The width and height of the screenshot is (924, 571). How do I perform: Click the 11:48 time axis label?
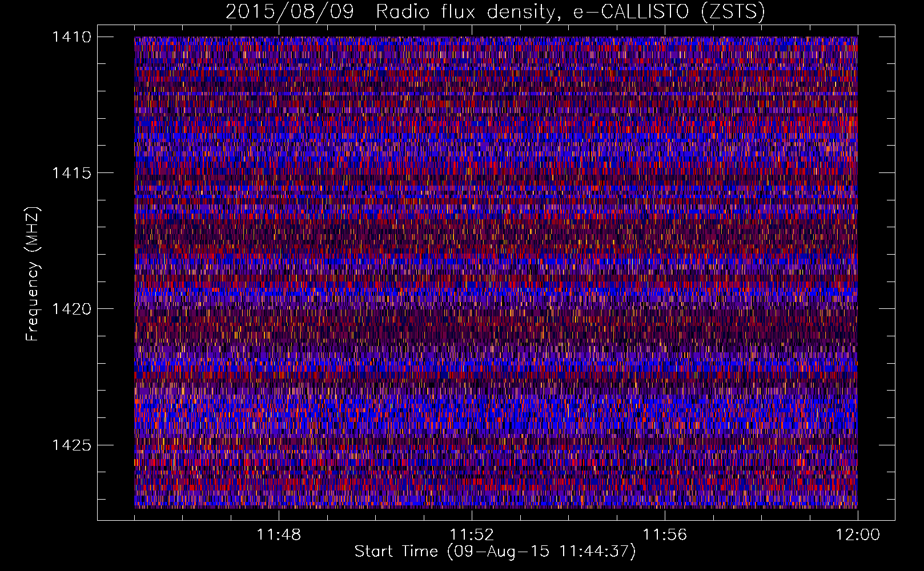(x=279, y=535)
